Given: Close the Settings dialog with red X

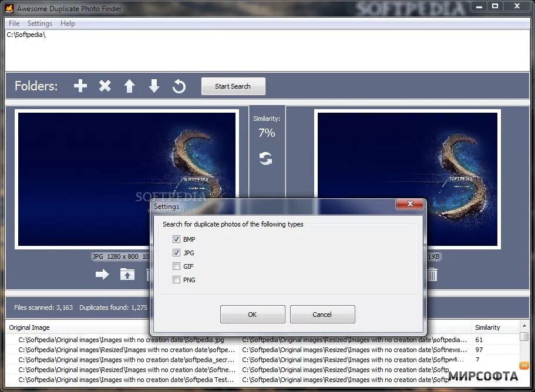Looking at the screenshot, I should point(410,204).
